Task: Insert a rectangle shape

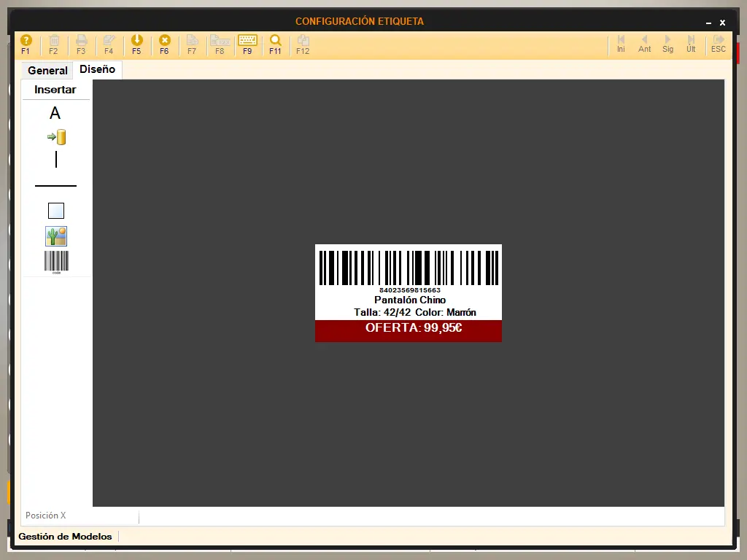Action: point(56,211)
